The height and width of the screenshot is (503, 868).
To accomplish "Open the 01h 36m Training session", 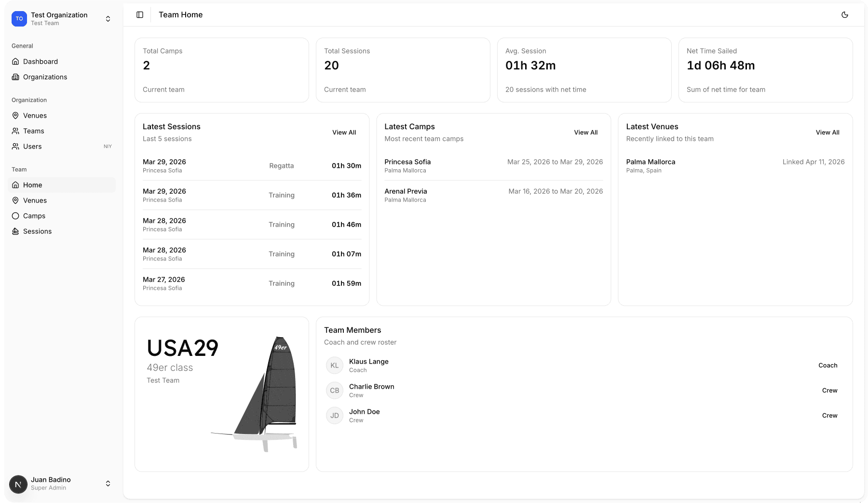I will [252, 195].
